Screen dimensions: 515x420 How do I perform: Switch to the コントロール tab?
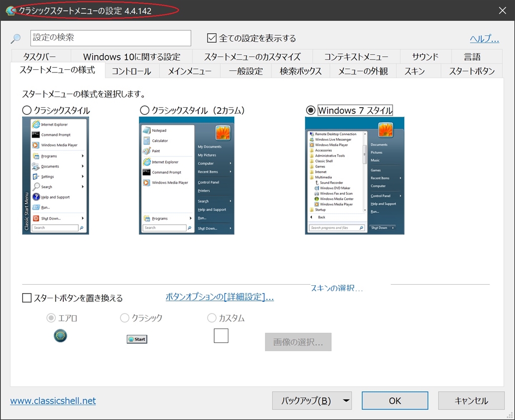click(x=132, y=71)
